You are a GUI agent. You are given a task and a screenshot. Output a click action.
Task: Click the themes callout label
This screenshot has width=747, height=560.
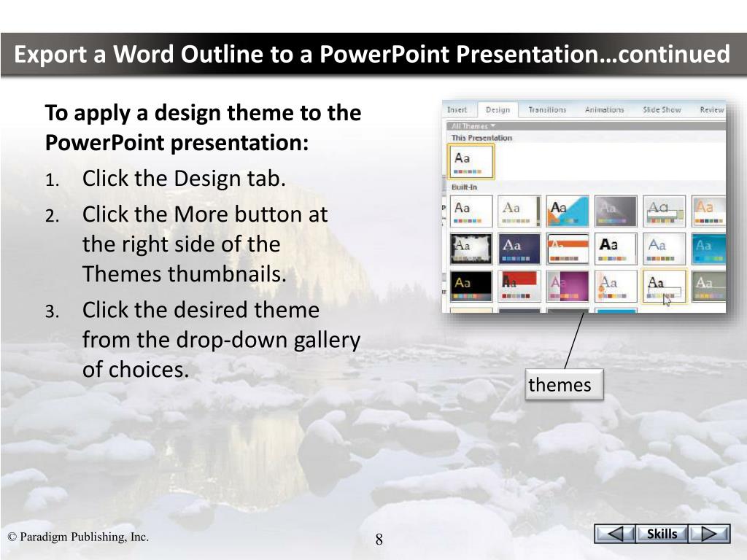[x=564, y=384]
